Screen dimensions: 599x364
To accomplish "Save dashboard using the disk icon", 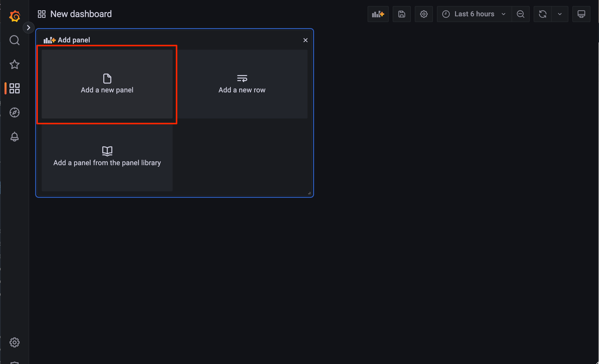I will click(402, 14).
